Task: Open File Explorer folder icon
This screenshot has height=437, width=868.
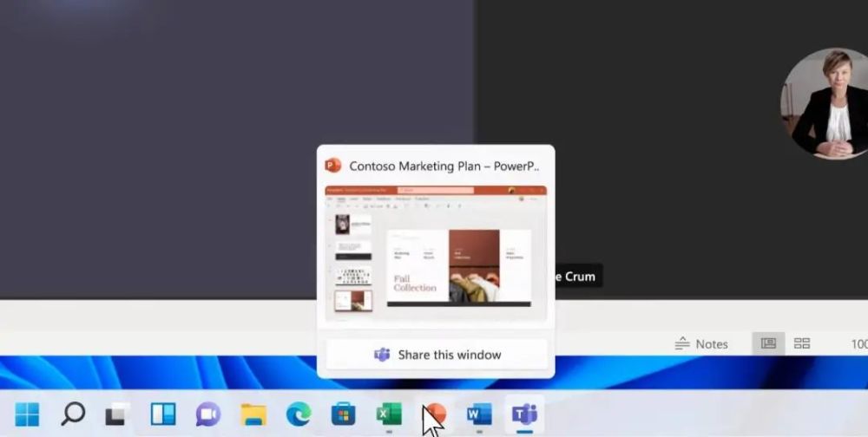Action: point(253,414)
